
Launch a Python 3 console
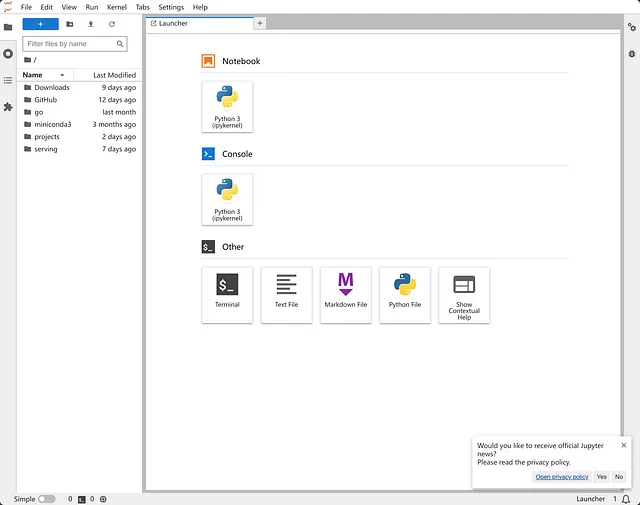(227, 200)
